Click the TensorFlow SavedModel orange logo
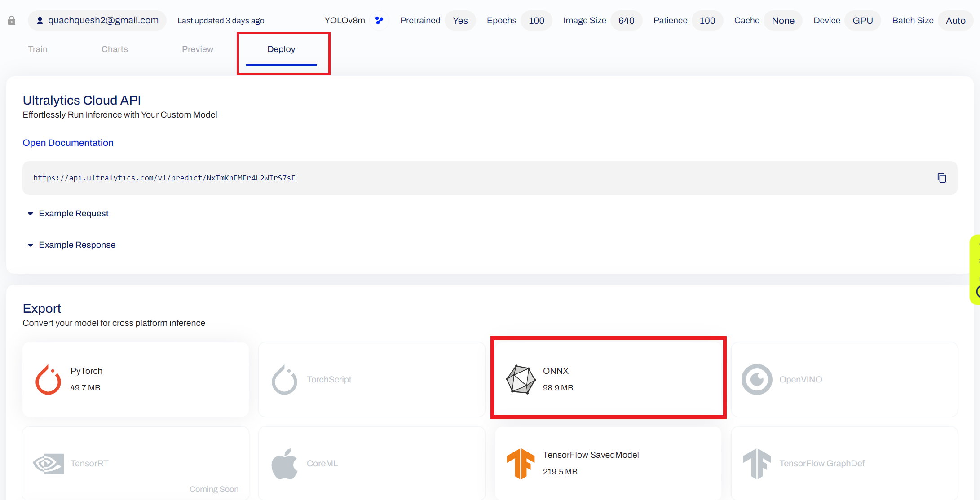Screen dimensions: 980x500 pos(521,463)
